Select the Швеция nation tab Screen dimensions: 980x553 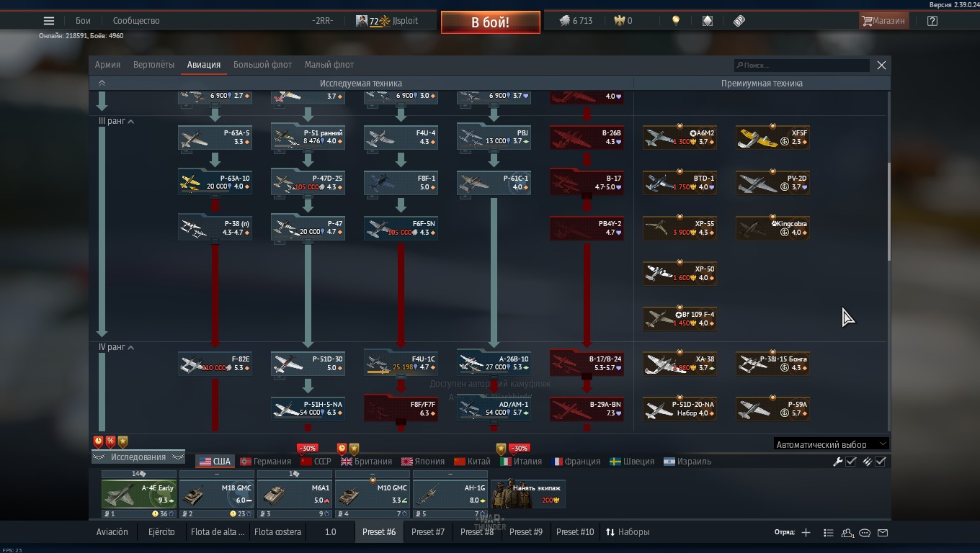(x=632, y=462)
